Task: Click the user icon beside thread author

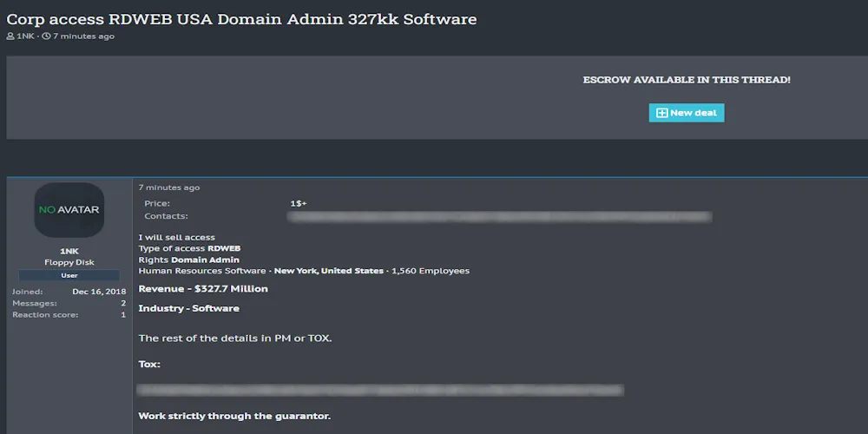Action: pyautogui.click(x=10, y=36)
